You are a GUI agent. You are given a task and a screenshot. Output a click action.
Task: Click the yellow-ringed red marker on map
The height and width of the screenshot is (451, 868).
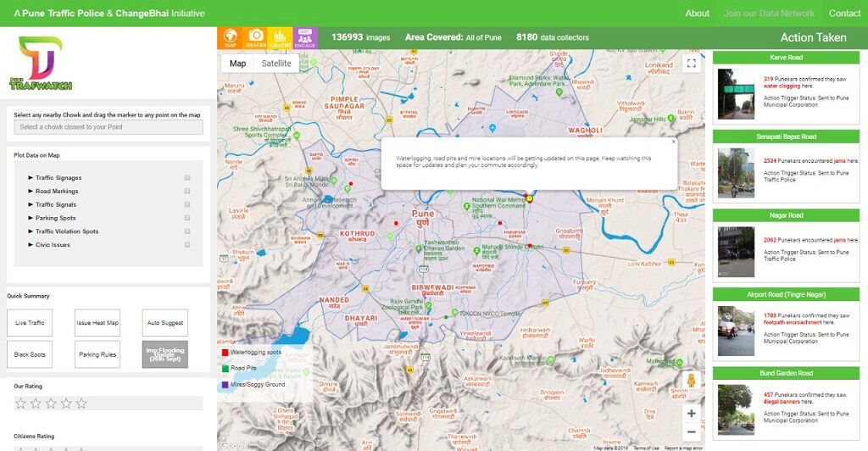pyautogui.click(x=529, y=198)
